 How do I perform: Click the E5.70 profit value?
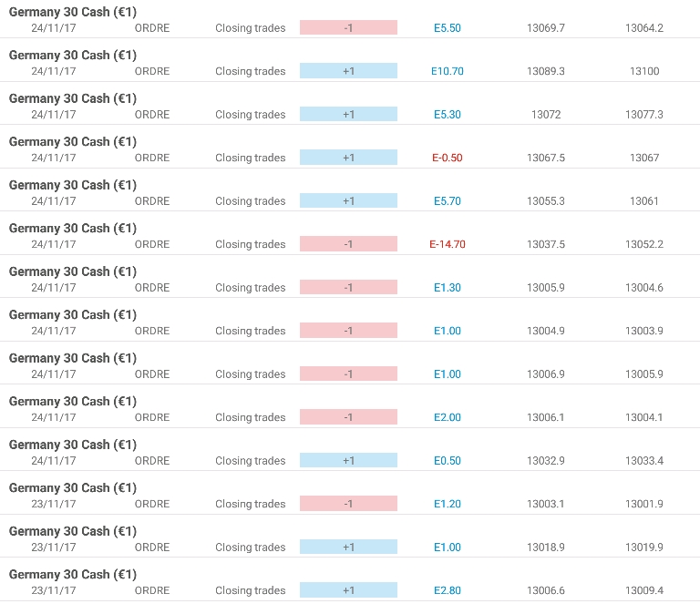click(x=447, y=201)
